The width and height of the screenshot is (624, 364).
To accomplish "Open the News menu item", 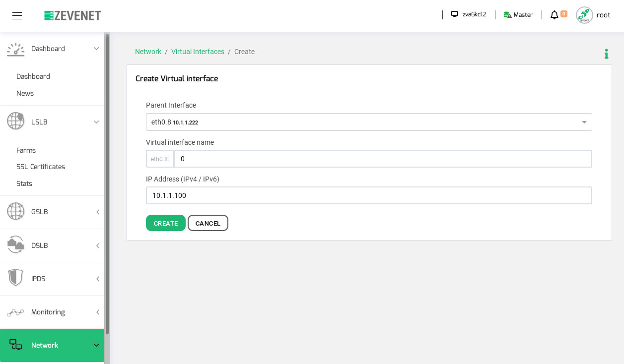I will pos(25,93).
